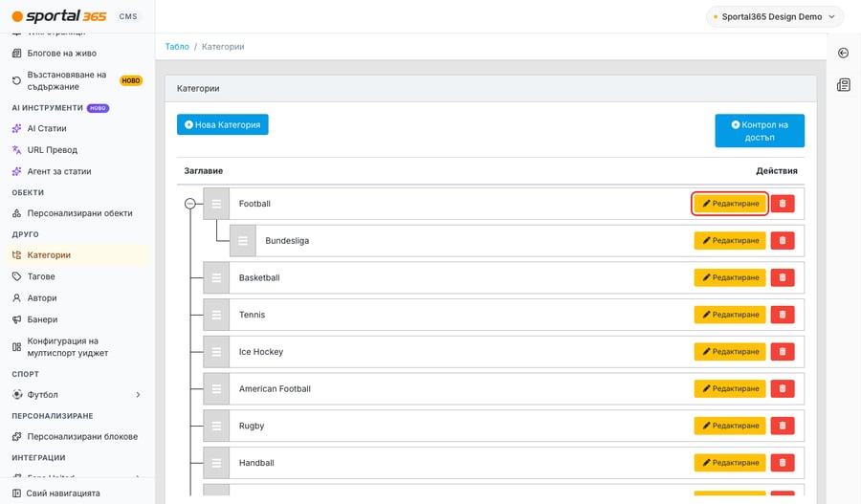Image resolution: width=861 pixels, height=504 pixels.
Task: Click the back arrow icon in right panel
Action: point(844,53)
